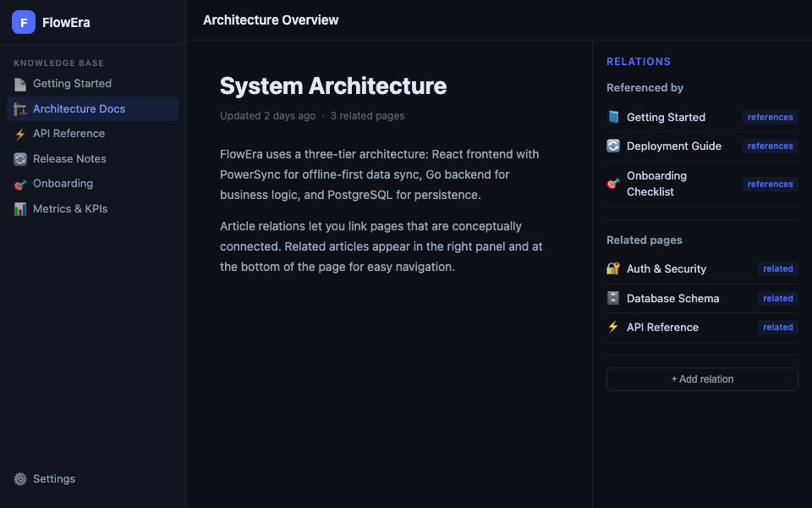This screenshot has width=812, height=508.
Task: Click the lightning icon beside sidebar API Reference
Action: [x=20, y=134]
